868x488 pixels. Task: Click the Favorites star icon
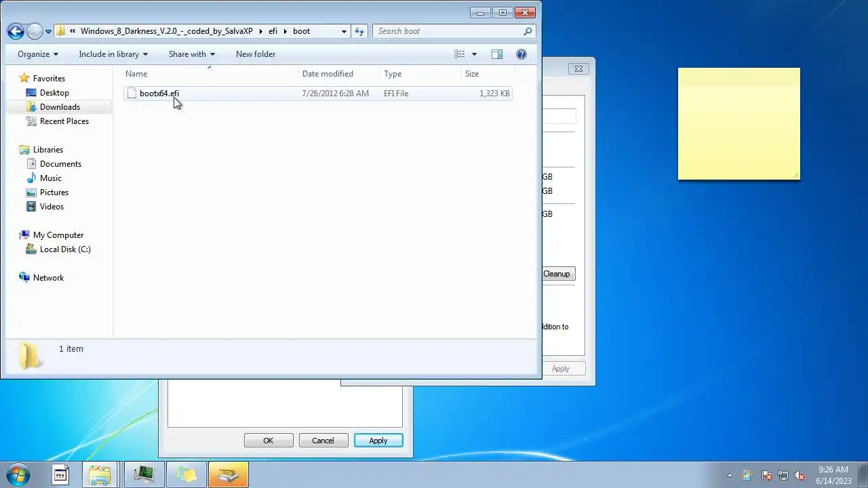click(24, 78)
